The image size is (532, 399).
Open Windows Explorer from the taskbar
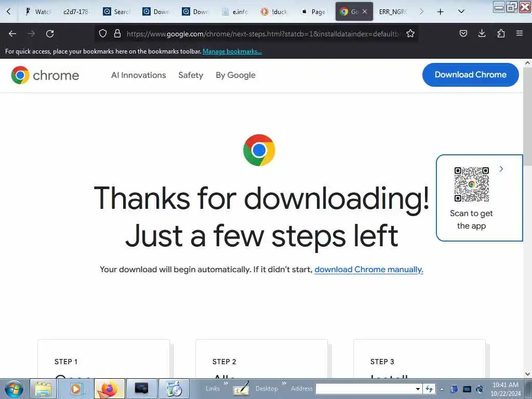[x=44, y=389]
